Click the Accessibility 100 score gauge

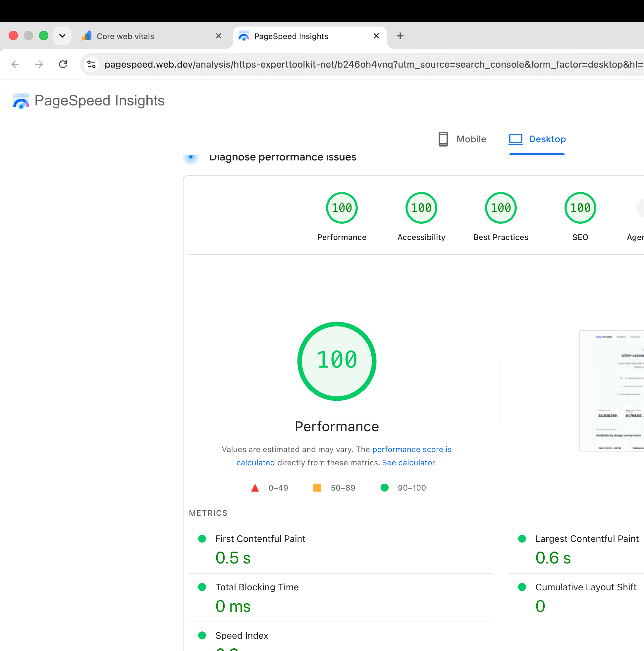coord(421,208)
